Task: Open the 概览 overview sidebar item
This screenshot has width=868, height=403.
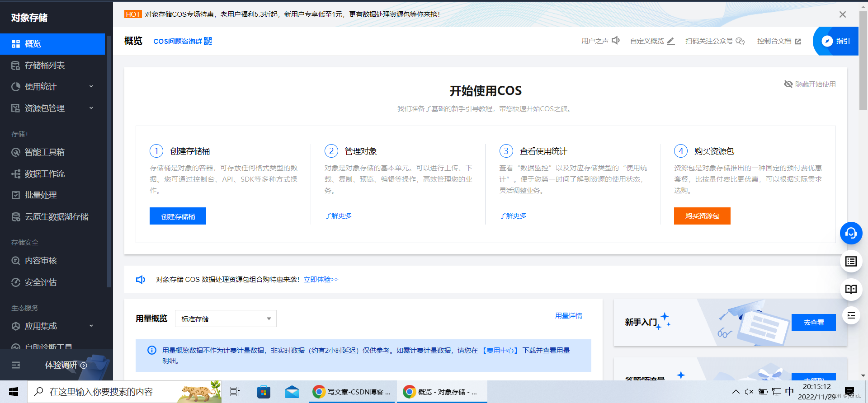Action: [52, 44]
